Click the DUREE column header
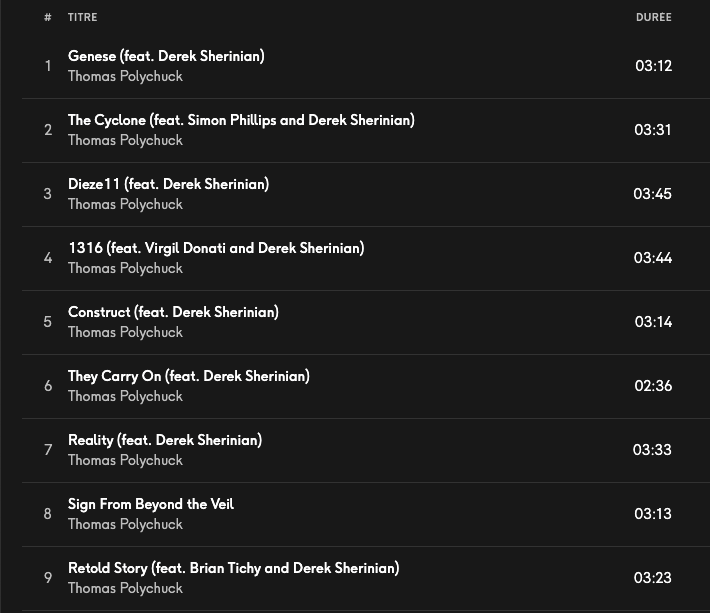Screen dimensions: 710x613 tap(653, 17)
